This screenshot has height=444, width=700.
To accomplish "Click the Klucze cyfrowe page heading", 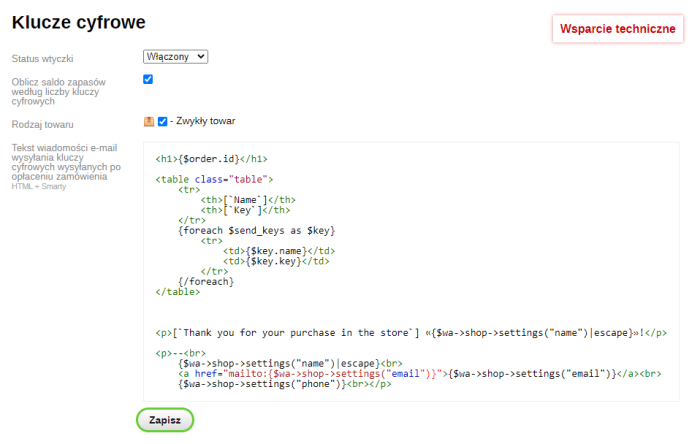I will (x=78, y=22).
